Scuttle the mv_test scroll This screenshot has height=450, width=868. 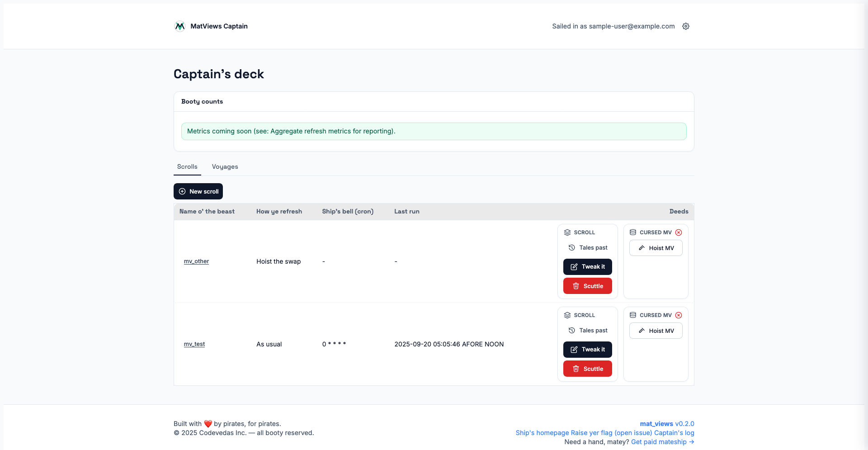(587, 369)
